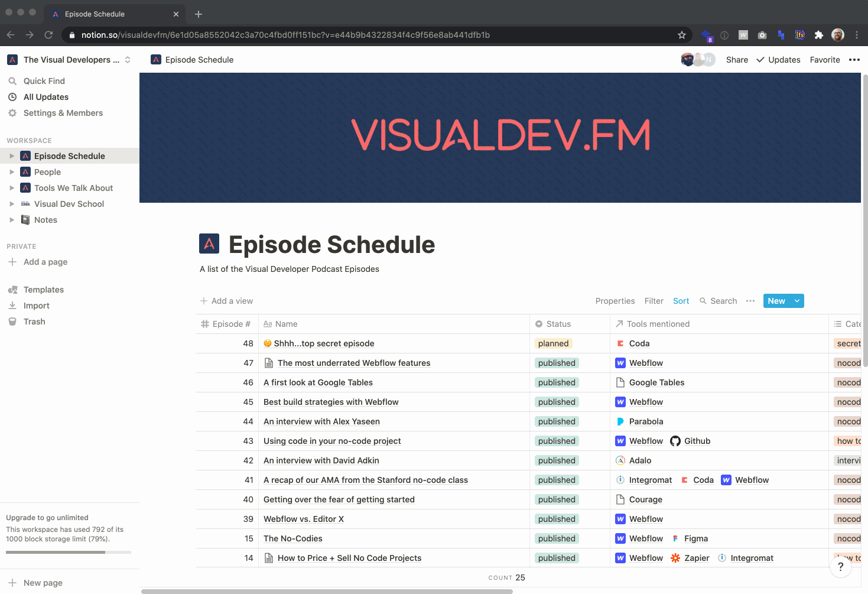Expand Tools We Talk About toggle

(12, 188)
